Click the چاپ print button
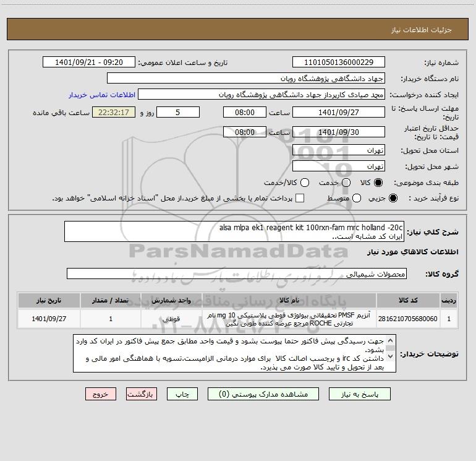The image size is (476, 461). (x=182, y=394)
